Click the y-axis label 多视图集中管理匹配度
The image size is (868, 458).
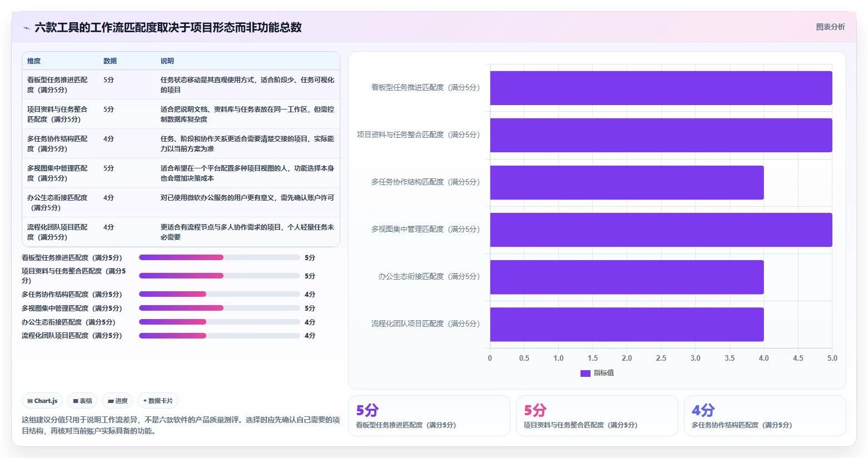[425, 229]
